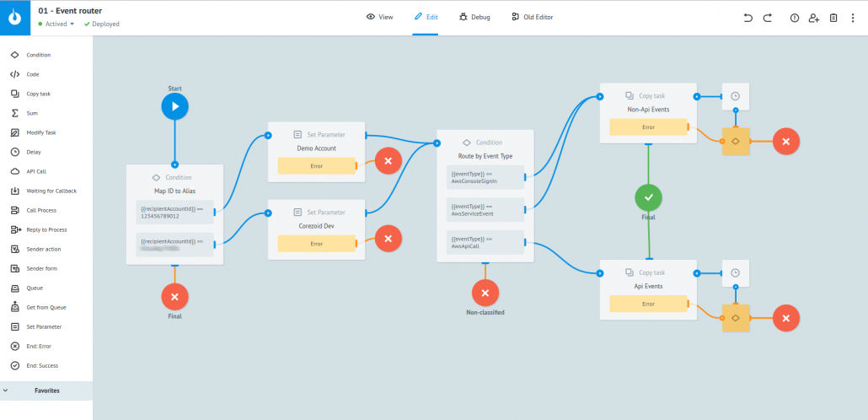Select the Start play node
The height and width of the screenshot is (420, 868).
[x=174, y=106]
